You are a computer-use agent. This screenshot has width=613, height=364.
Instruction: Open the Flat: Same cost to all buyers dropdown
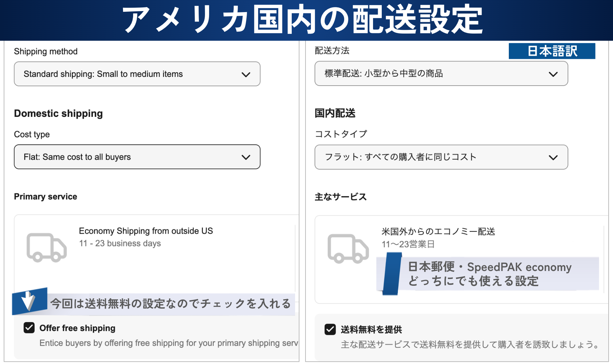click(x=137, y=157)
